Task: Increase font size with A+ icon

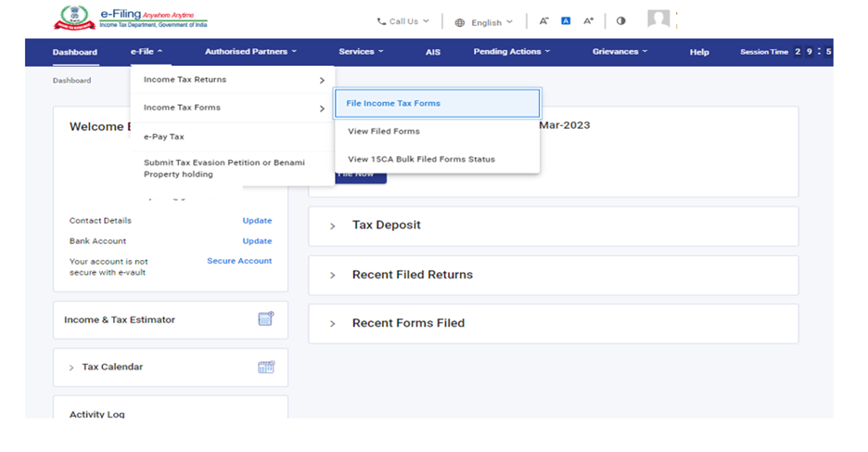Action: pyautogui.click(x=588, y=20)
